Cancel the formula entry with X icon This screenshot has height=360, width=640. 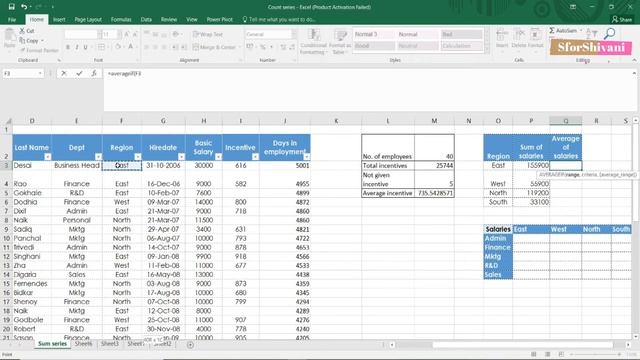coord(64,73)
